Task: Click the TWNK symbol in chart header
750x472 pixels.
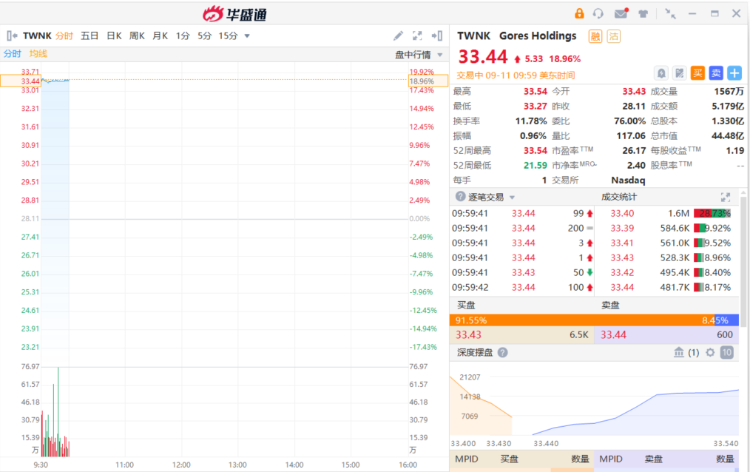Action: tap(37, 36)
